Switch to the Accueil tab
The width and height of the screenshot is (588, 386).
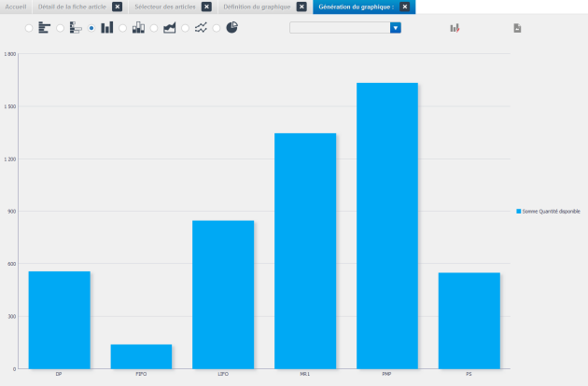coord(16,7)
